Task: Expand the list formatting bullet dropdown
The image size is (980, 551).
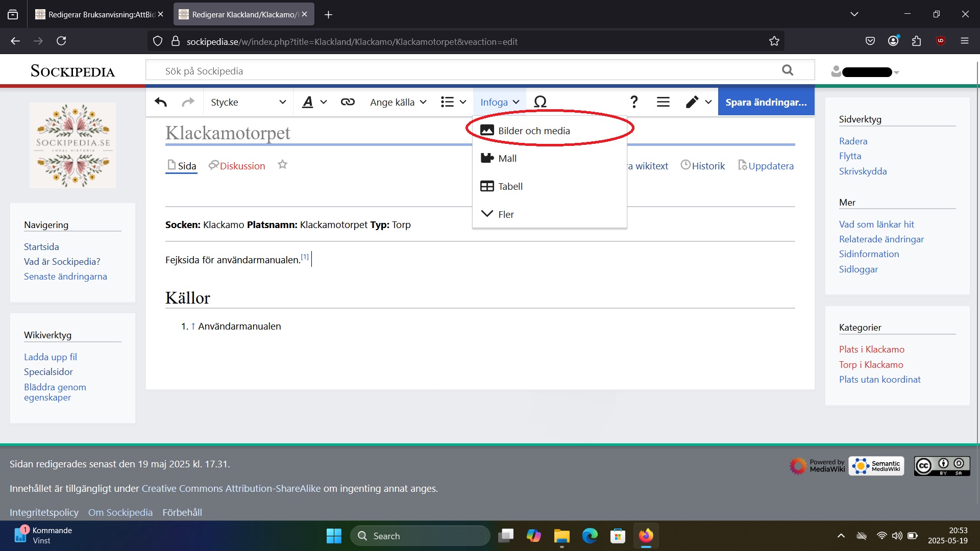Action: [x=453, y=102]
